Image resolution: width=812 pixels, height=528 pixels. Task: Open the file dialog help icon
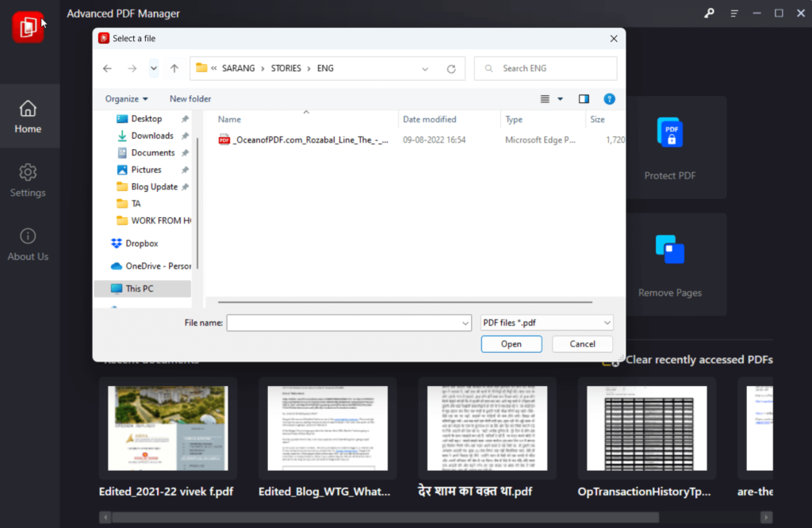click(609, 99)
